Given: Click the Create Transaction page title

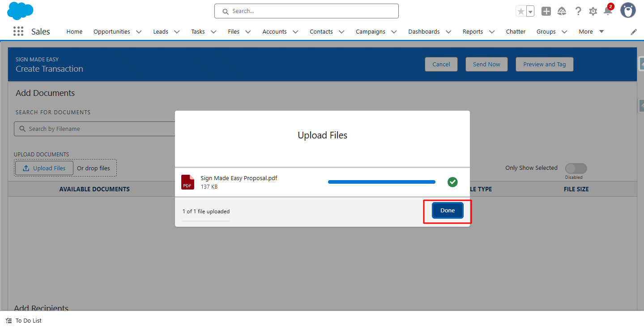Looking at the screenshot, I should coord(49,69).
